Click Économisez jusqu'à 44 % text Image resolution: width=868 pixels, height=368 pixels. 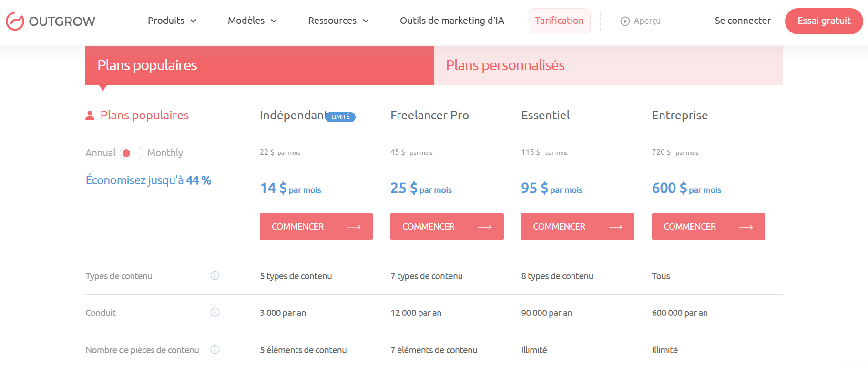coord(148,180)
